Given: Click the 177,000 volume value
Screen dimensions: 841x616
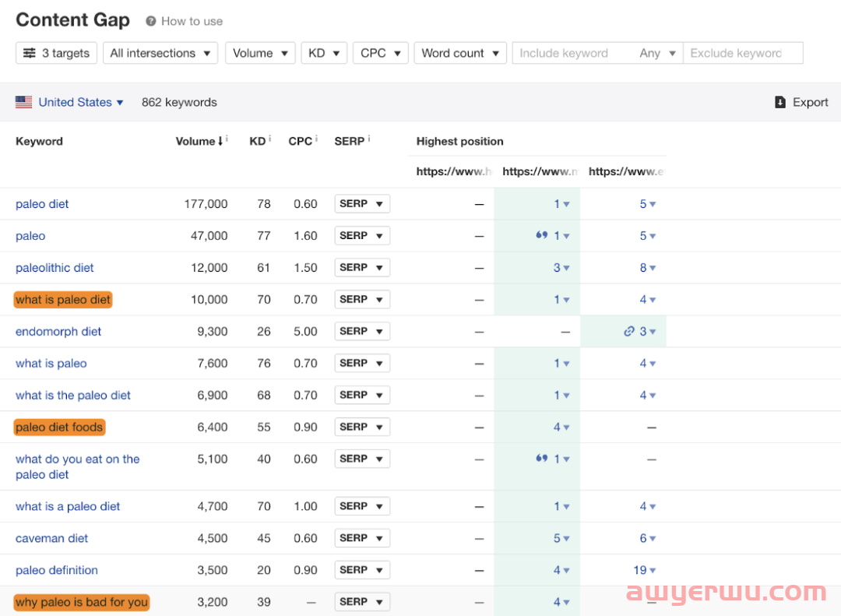Looking at the screenshot, I should tap(206, 204).
